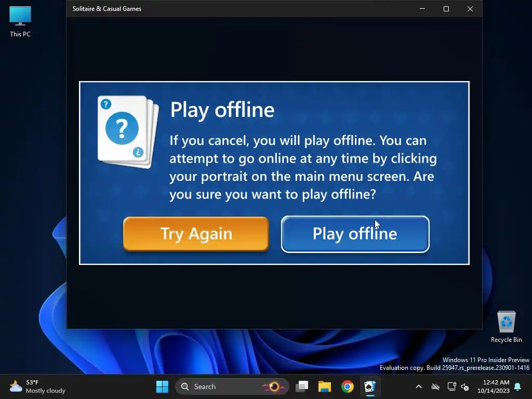Click the muted volume tray icon
Screen dimensions: 532x399
pyautogui.click(x=465, y=387)
